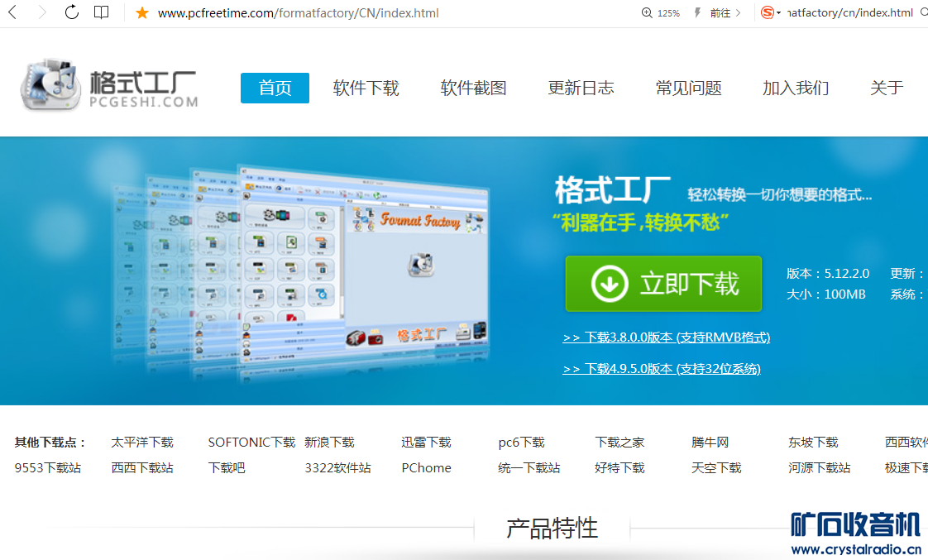Click the 河源下载站 mirror link
Viewport: 928px width, 560px height.
[x=819, y=467]
